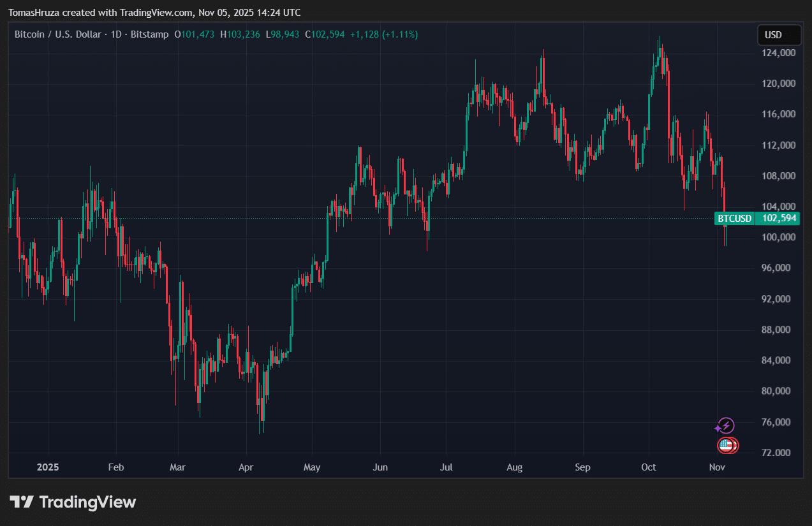This screenshot has height=526, width=812.
Task: Click the Bitcoin / U.S. Dollar symbol title
Action: tap(57, 34)
